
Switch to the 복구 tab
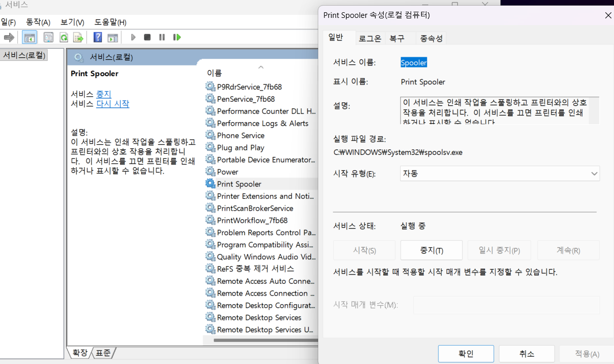tap(397, 38)
